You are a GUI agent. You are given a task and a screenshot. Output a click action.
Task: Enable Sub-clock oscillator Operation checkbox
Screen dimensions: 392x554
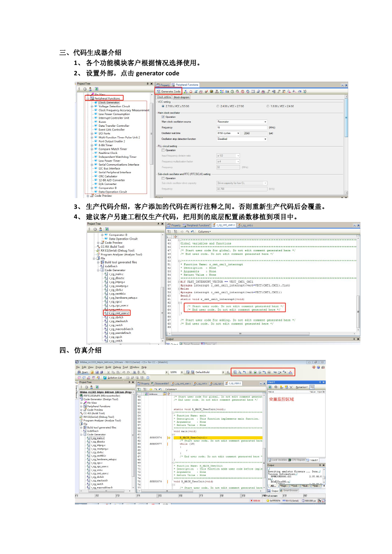163,178
